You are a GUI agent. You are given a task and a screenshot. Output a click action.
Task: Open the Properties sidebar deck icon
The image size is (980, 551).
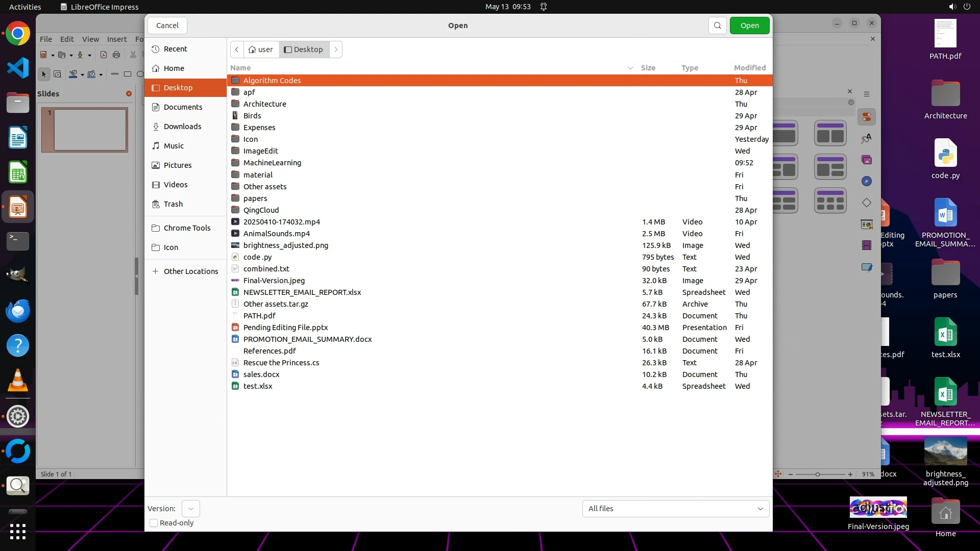point(867,117)
